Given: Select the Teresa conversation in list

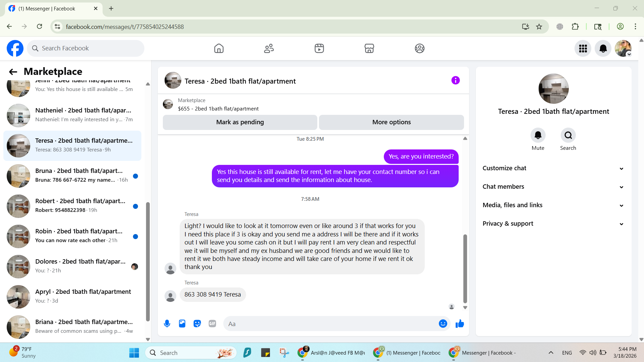Looking at the screenshot, I should point(72,145).
